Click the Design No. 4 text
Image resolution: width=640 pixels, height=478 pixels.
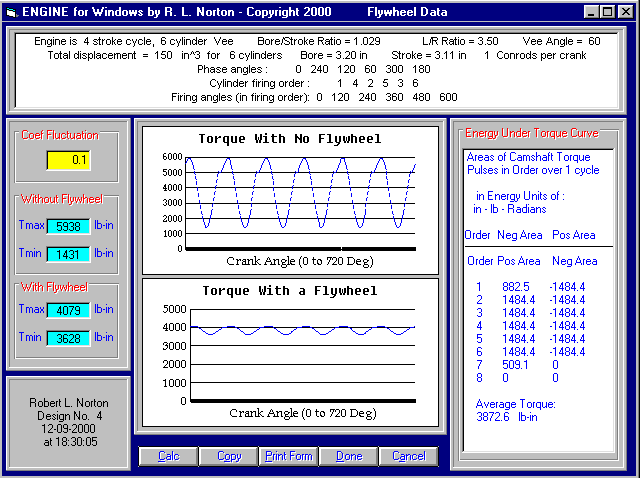coord(69,416)
